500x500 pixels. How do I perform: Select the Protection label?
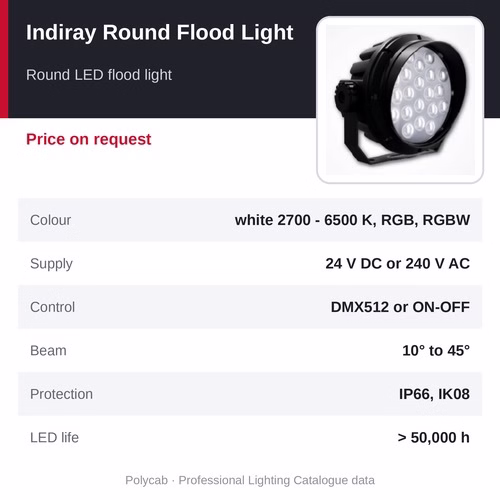[x=61, y=394]
